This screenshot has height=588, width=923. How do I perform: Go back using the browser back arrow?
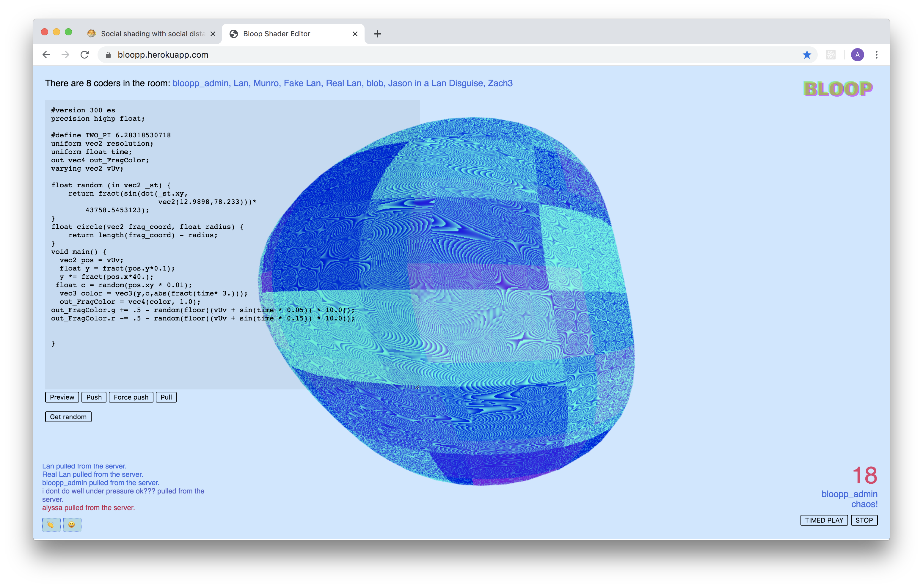(46, 55)
